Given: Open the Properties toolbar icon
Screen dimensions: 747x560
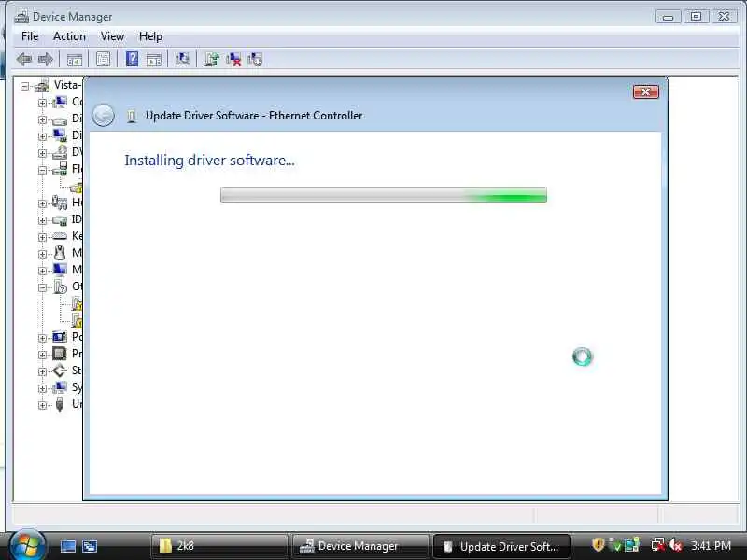Looking at the screenshot, I should coord(103,59).
